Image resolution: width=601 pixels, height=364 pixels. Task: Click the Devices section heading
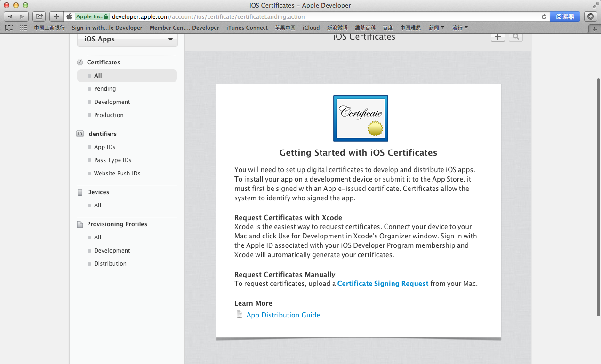98,192
